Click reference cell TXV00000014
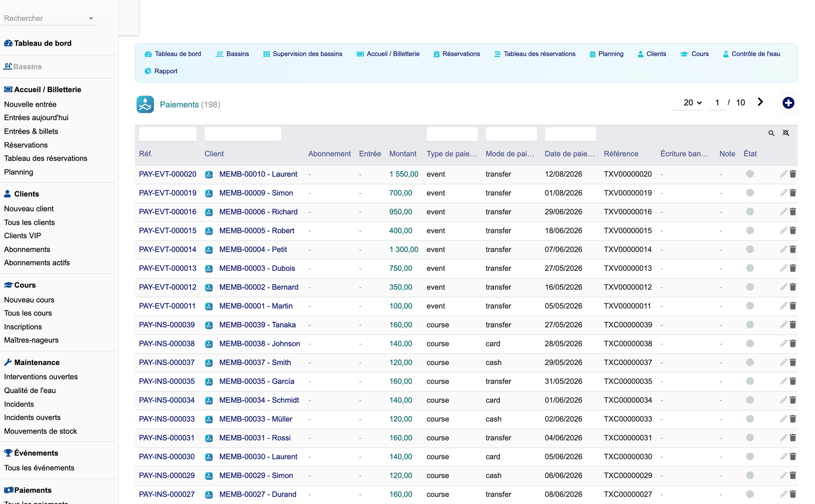 (627, 249)
